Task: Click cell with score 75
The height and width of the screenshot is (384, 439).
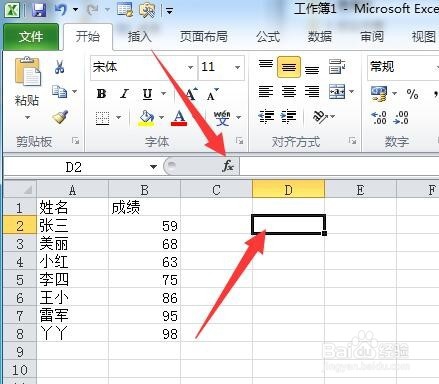Action: click(x=145, y=280)
